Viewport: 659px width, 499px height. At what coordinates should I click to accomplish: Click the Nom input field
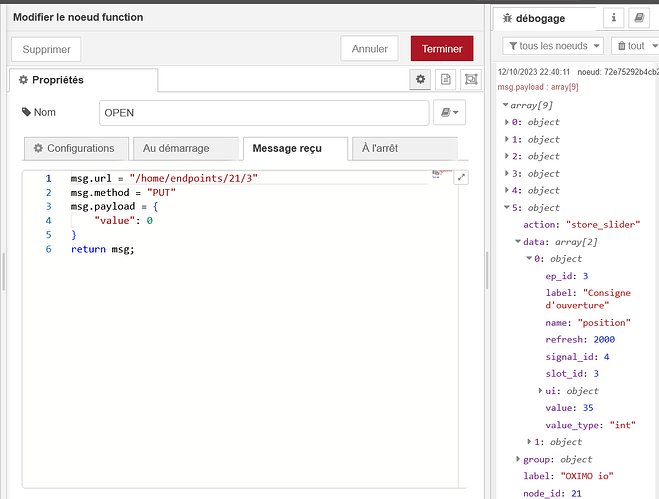(264, 113)
